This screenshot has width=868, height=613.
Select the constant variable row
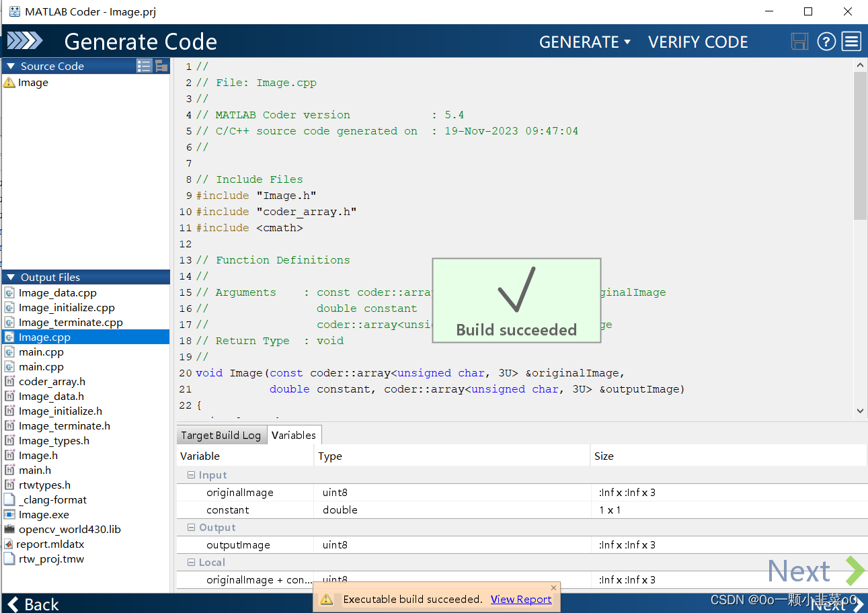coord(522,510)
